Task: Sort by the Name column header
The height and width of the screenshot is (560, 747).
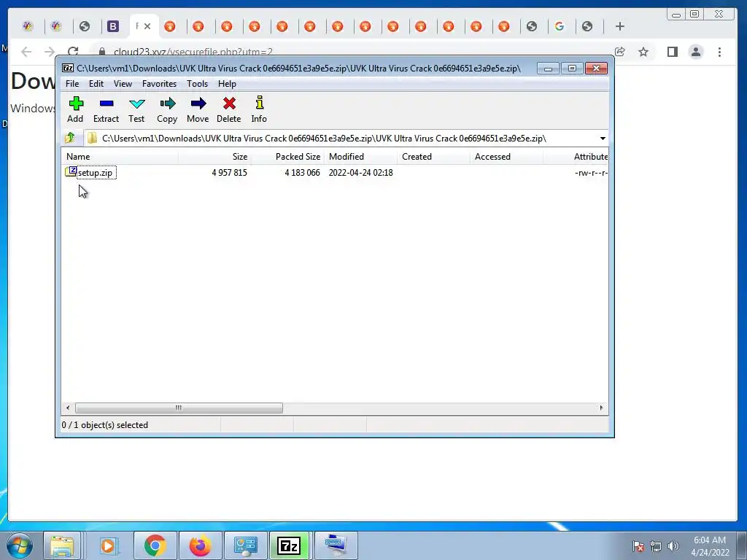Action: point(120,157)
